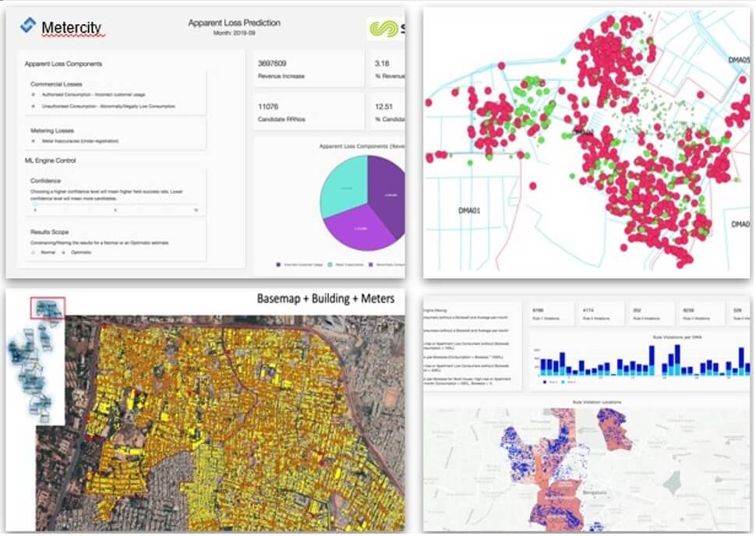Image resolution: width=756 pixels, height=536 pixels.
Task: Click the light blue bar chart legend dot
Action: (562, 383)
